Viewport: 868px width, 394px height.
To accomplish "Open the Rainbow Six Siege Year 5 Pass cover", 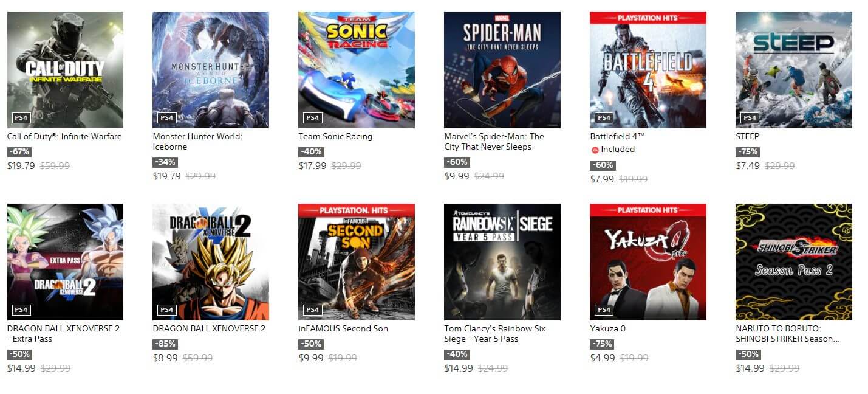I will pyautogui.click(x=502, y=262).
